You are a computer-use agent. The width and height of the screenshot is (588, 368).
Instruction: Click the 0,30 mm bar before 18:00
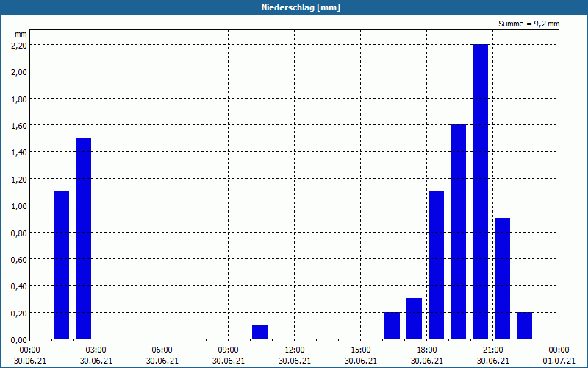tap(415, 319)
